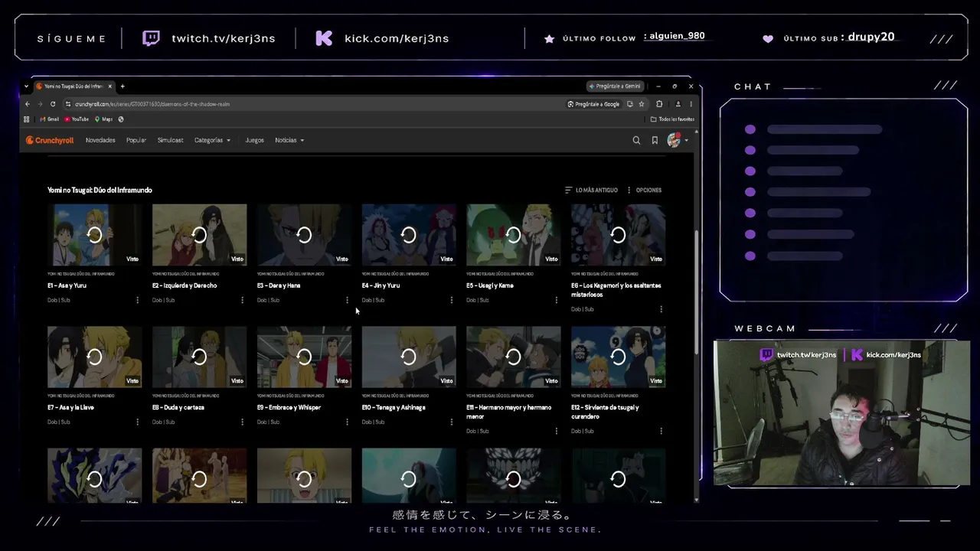The image size is (980, 551).
Task: Change sort order via Lo más antiguo
Action: coord(591,190)
